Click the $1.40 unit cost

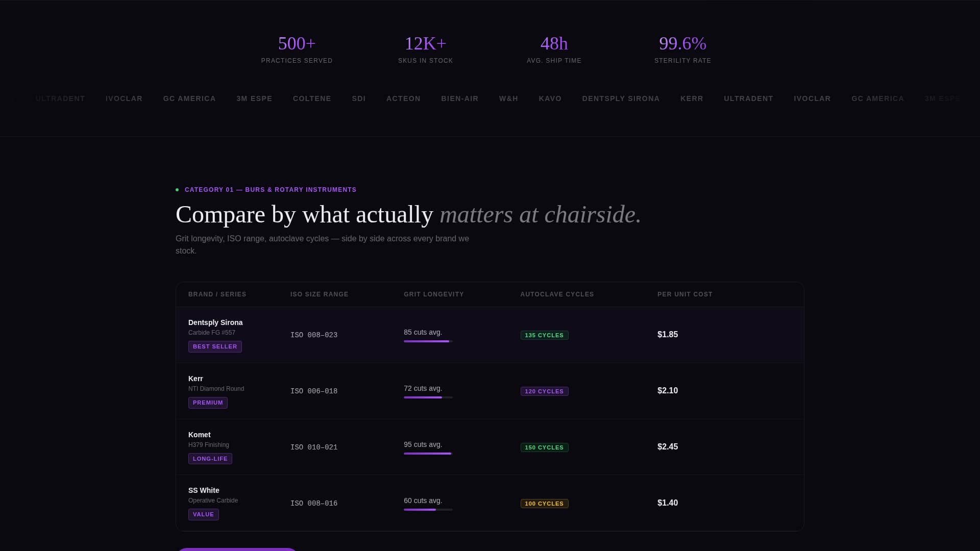click(668, 503)
